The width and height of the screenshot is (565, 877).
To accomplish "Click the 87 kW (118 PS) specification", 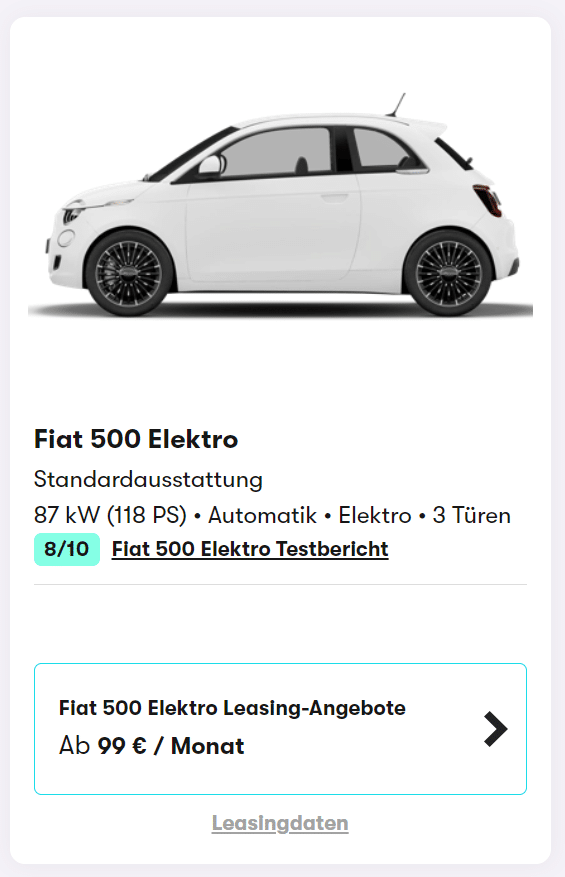I will (x=110, y=515).
